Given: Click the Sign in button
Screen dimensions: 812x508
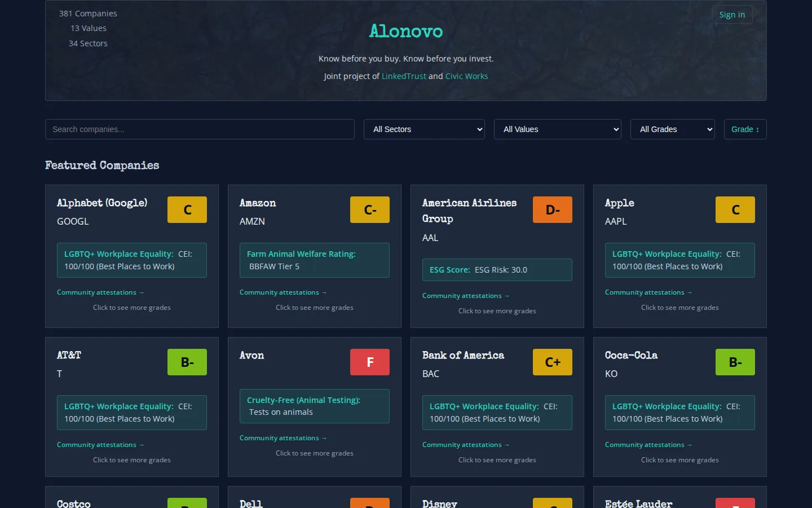Looking at the screenshot, I should point(732,15).
